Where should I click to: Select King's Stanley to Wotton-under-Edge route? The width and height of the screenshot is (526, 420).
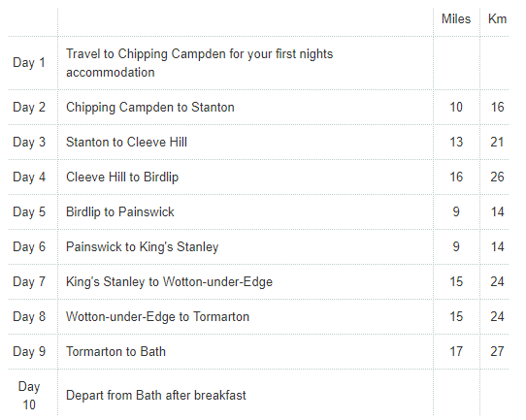coord(169,281)
